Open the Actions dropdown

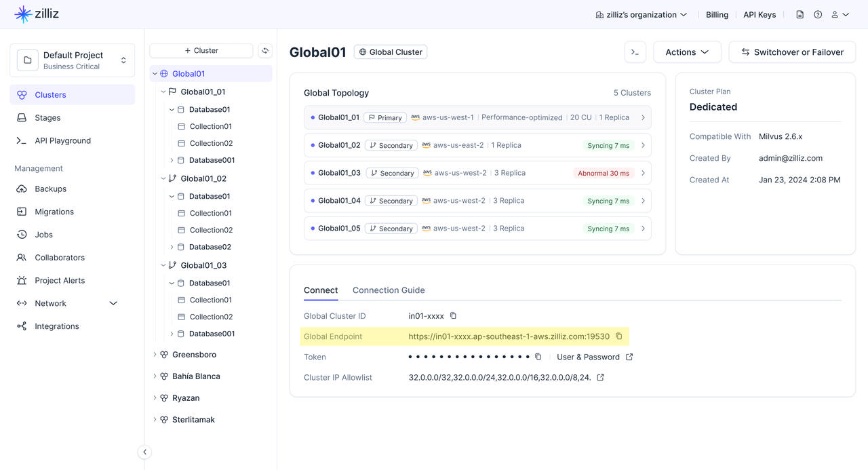(687, 52)
